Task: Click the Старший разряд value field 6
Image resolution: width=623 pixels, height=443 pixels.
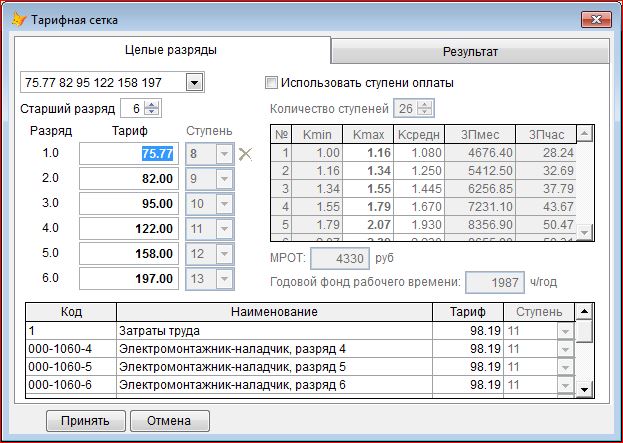Action: click(x=133, y=108)
